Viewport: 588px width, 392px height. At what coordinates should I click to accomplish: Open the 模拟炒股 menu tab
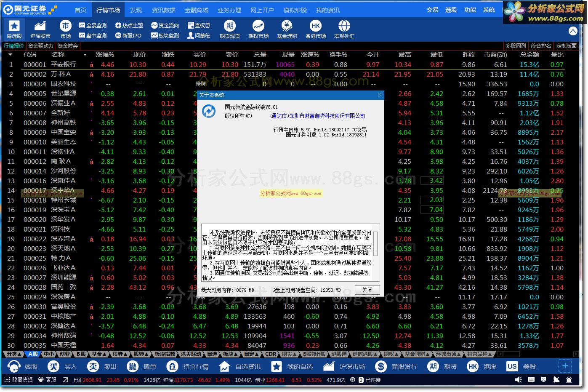295,10
